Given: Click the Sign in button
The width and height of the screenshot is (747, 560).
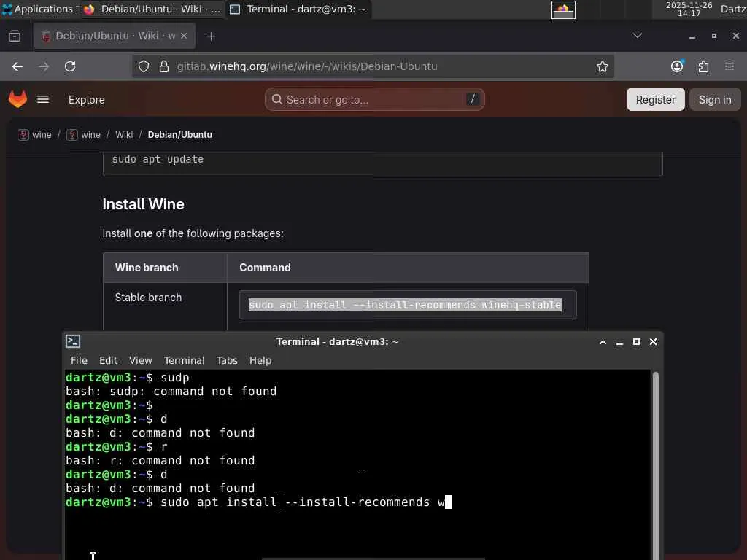Looking at the screenshot, I should tap(715, 99).
